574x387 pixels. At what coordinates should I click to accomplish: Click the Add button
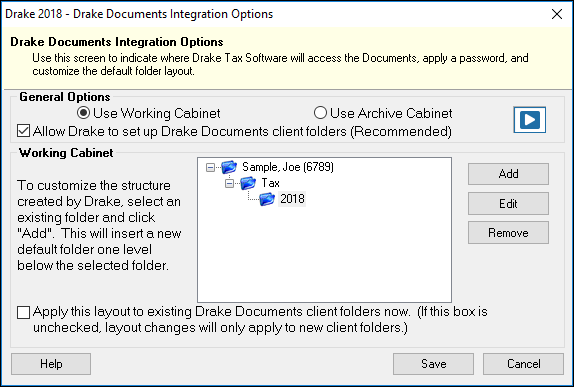(508, 174)
